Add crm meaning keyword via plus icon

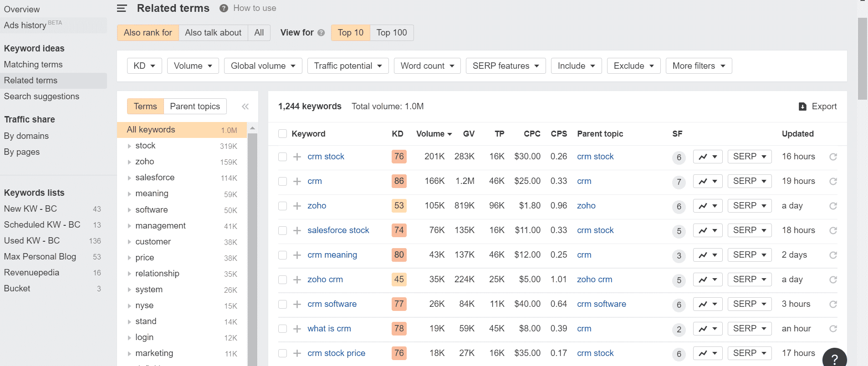297,255
